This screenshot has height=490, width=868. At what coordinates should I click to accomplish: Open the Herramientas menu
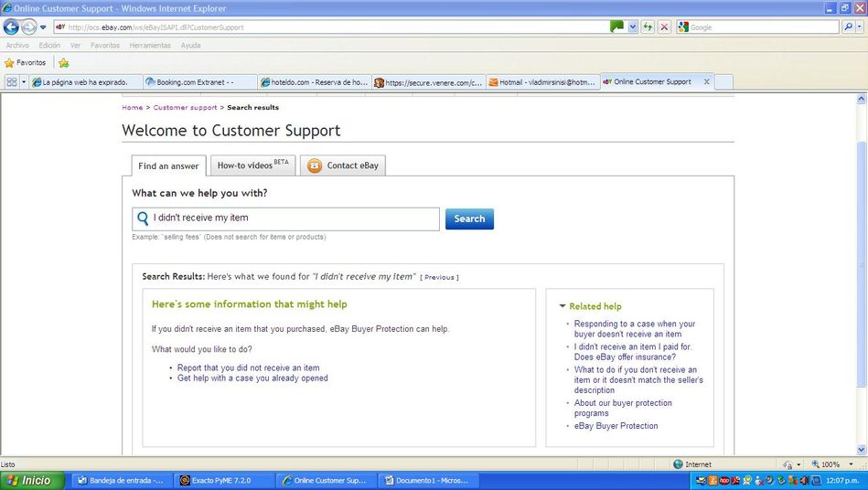pyautogui.click(x=150, y=46)
